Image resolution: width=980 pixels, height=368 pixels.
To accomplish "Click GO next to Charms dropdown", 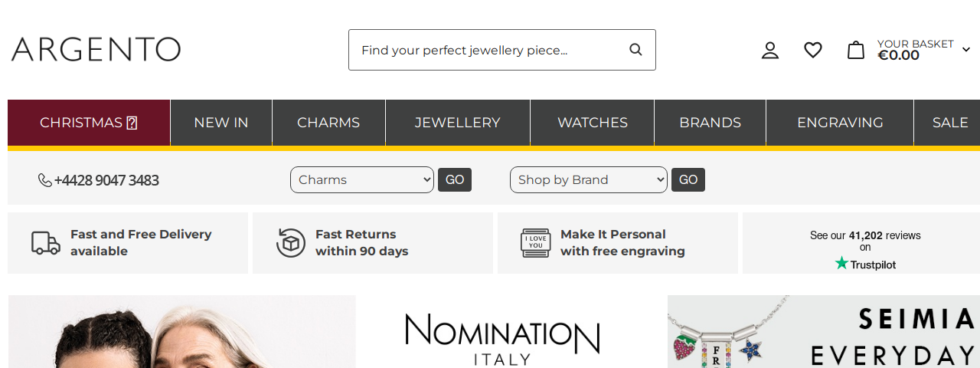I will coord(455,180).
